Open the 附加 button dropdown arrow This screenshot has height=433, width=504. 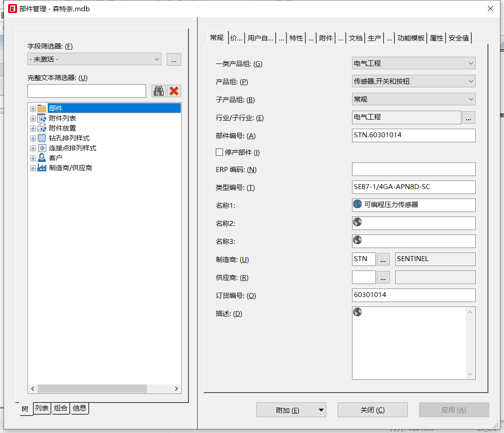[x=321, y=410]
